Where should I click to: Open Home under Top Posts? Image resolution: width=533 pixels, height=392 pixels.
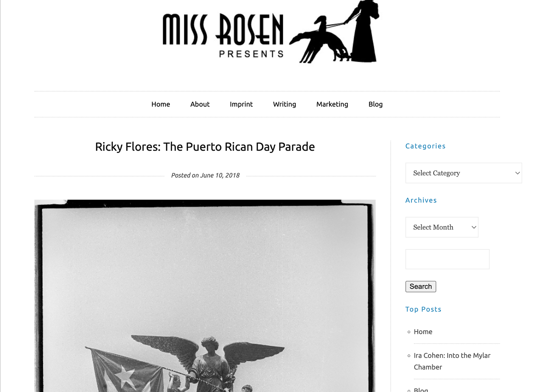[x=423, y=332]
